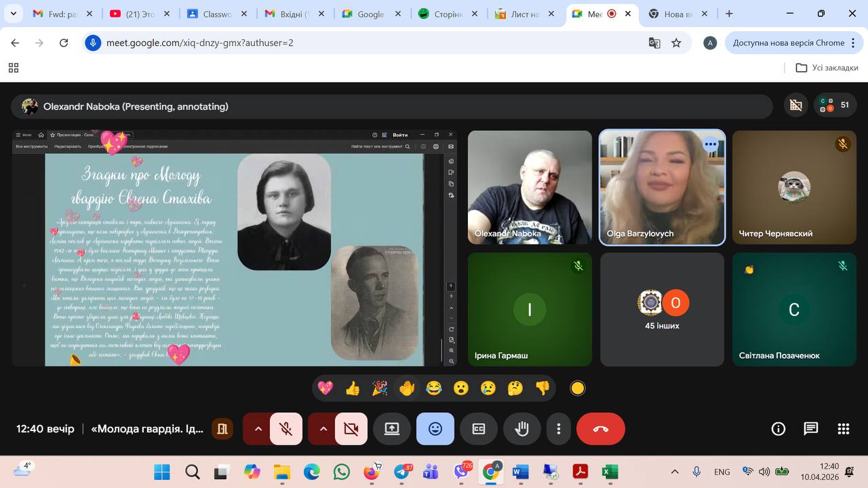Turn on closed captions
The height and width of the screenshot is (488, 868).
click(479, 429)
